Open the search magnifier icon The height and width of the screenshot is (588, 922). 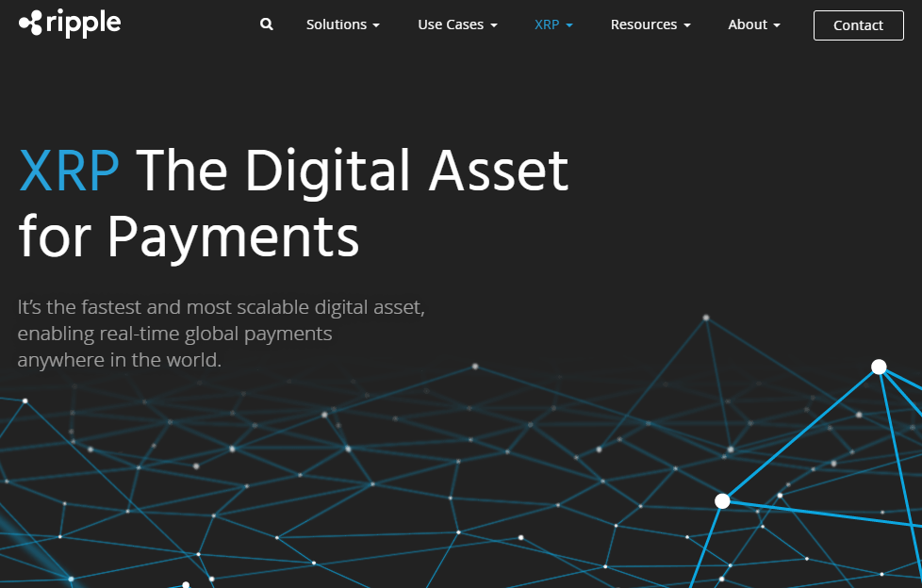(267, 24)
